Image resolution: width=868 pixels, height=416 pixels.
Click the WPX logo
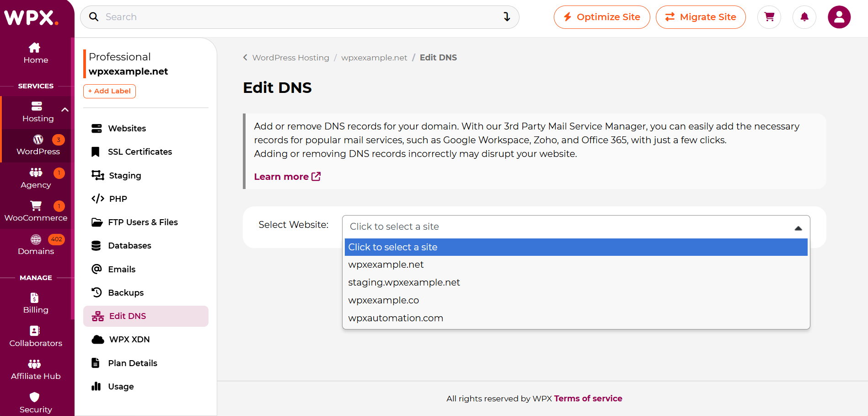31,17
